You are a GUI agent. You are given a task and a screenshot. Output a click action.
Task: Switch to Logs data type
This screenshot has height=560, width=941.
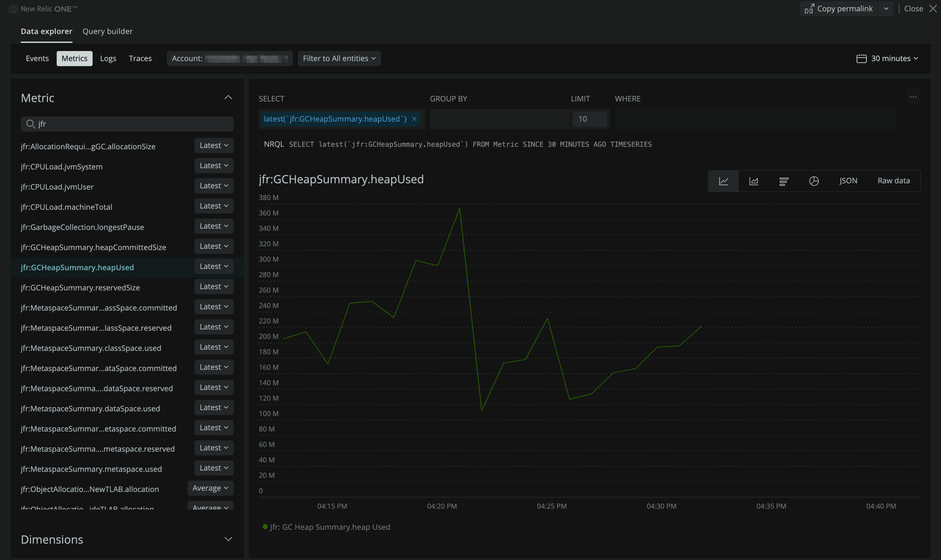point(108,59)
